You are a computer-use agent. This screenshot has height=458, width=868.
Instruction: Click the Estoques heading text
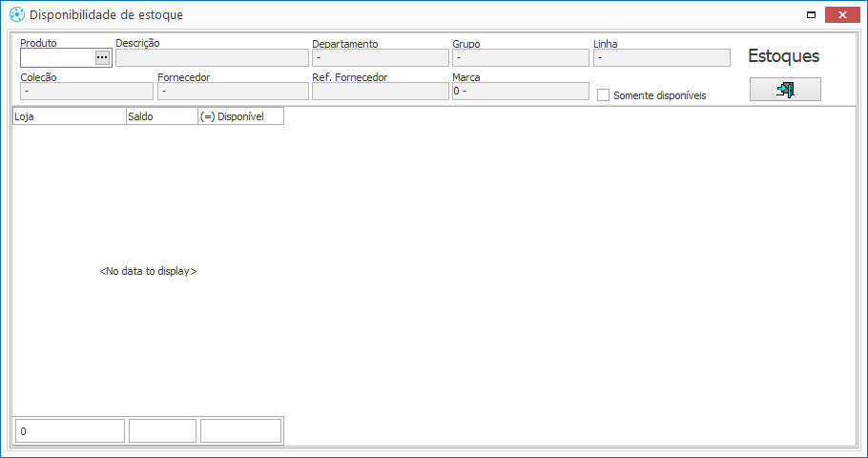(x=783, y=56)
